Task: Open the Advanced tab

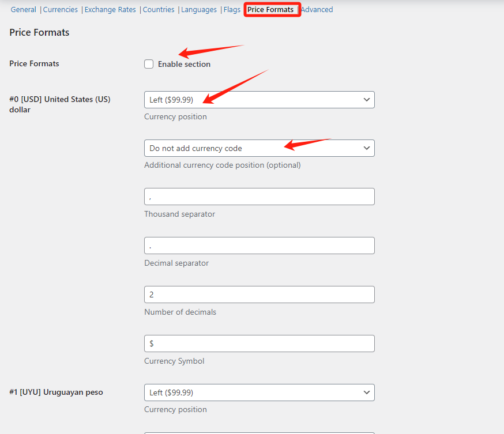Action: point(317,10)
